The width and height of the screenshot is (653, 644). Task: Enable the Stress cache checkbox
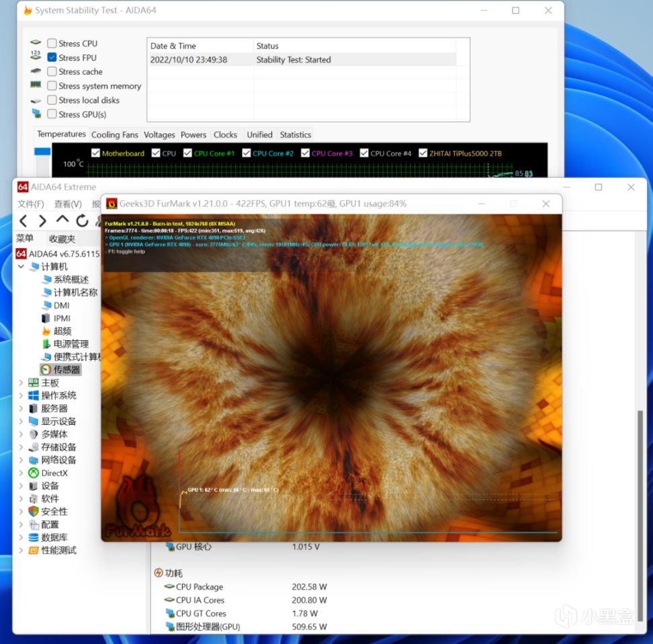[52, 72]
